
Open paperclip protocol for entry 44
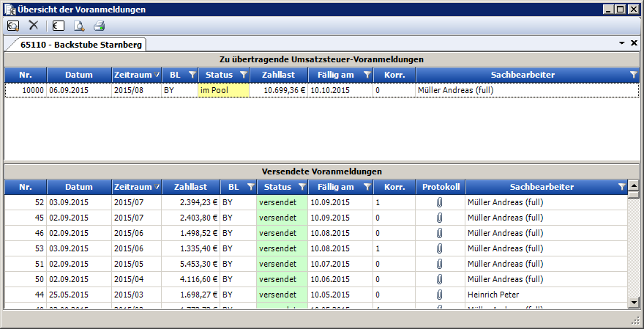[440, 295]
